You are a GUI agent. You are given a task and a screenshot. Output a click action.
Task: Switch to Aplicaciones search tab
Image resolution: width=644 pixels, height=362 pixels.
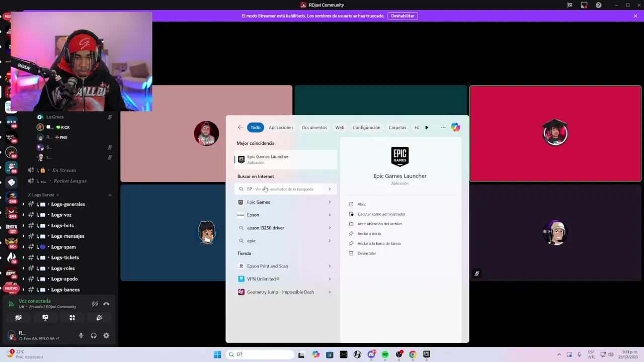(x=281, y=127)
